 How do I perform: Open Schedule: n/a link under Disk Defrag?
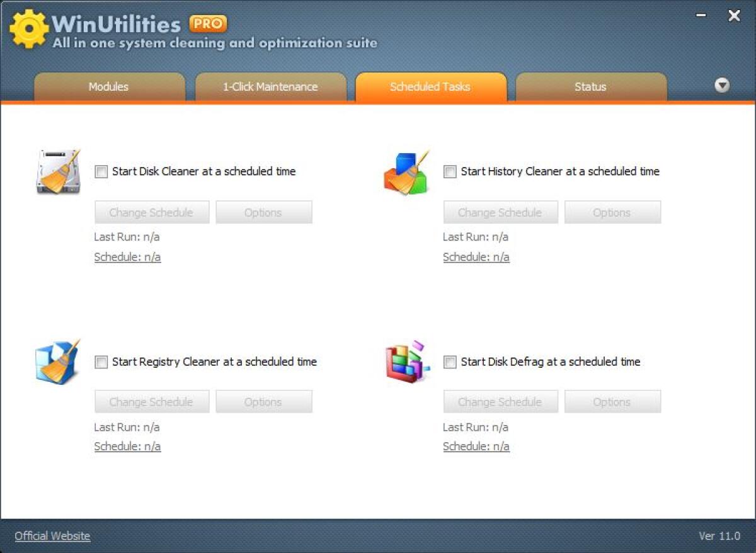tap(476, 446)
